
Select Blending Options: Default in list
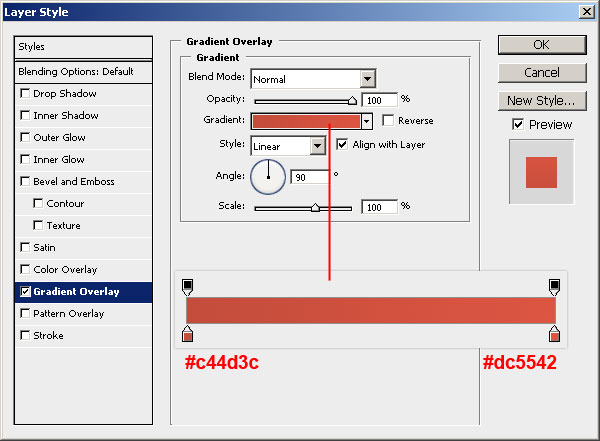(x=76, y=72)
